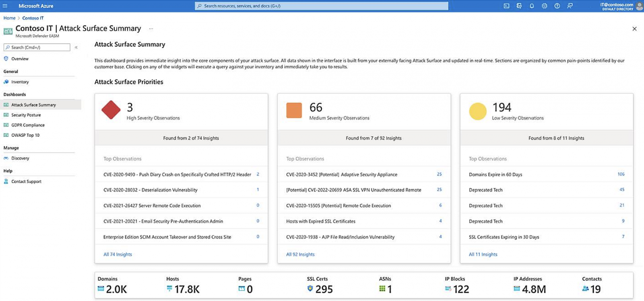The height and width of the screenshot is (301, 644).
Task: Click the yellow Low Severity circle
Action: point(478,111)
